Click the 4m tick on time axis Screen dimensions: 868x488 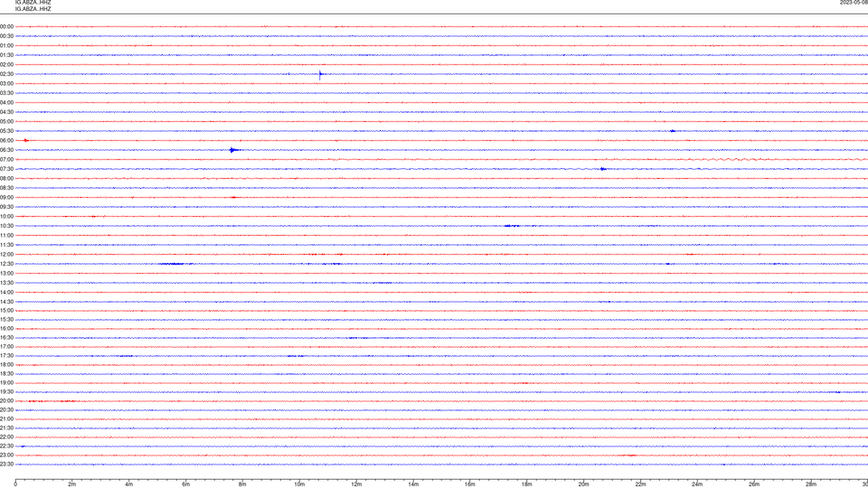(129, 484)
